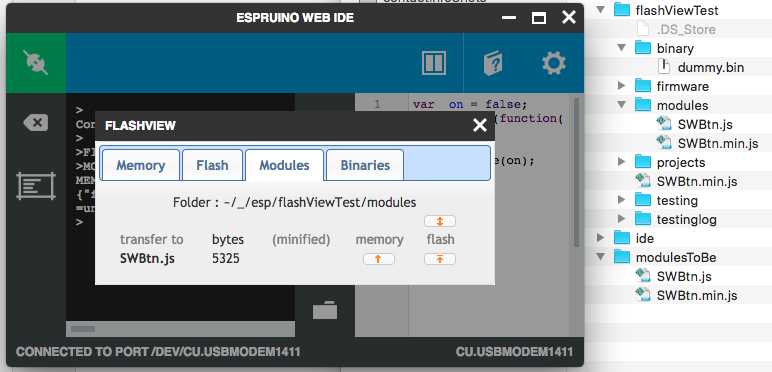
Task: Collapse the modulesToBe folder
Action: [600, 257]
